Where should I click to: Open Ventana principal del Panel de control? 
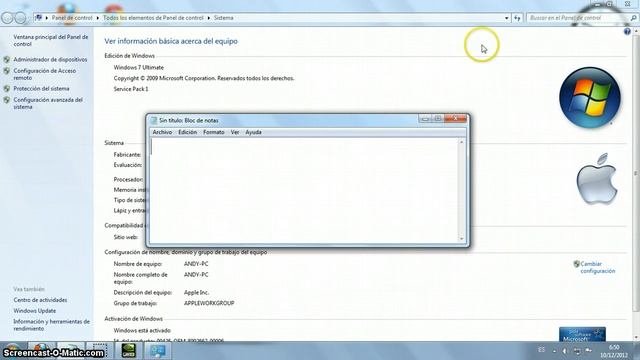51,40
